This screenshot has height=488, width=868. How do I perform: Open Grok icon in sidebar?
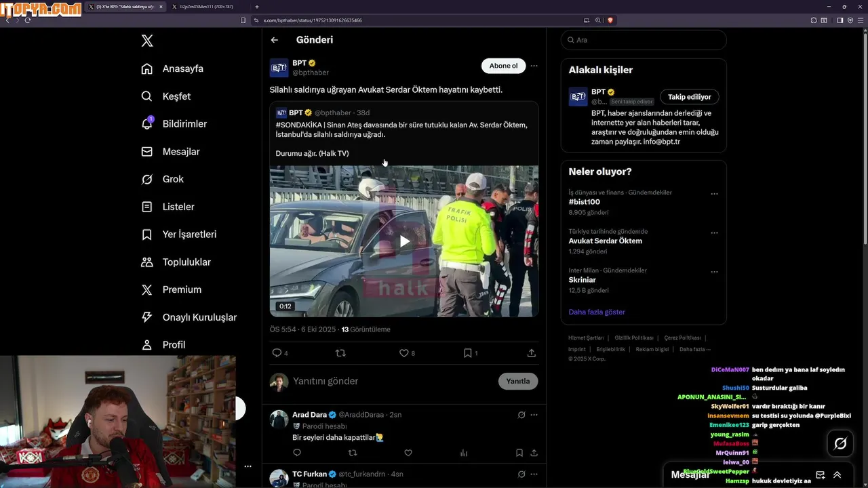(x=146, y=179)
